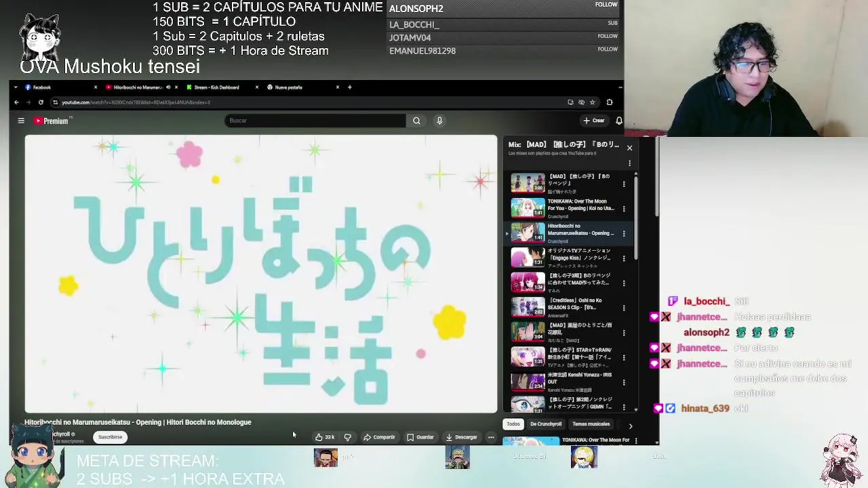The image size is (868, 488).
Task: Focus the Buscar search field
Action: (x=315, y=121)
